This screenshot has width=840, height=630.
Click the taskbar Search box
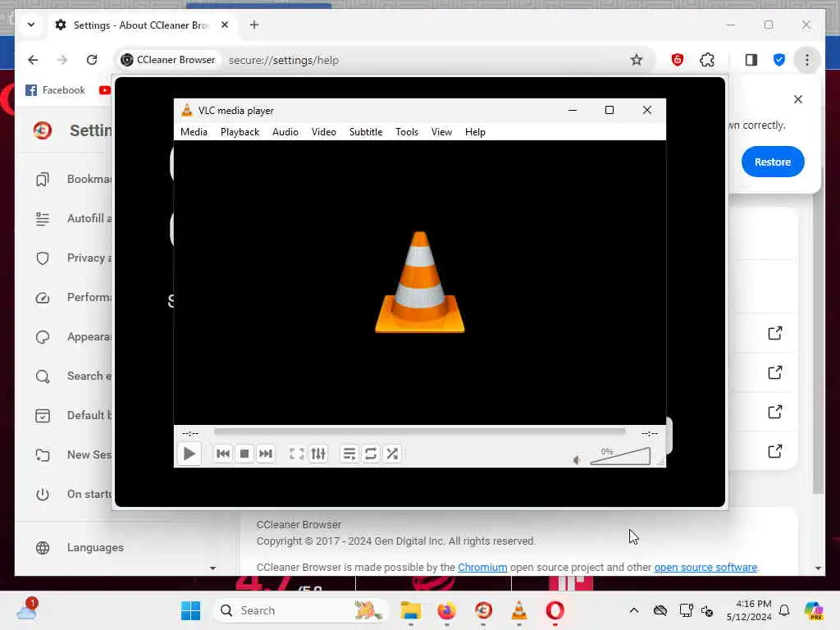coord(300,610)
